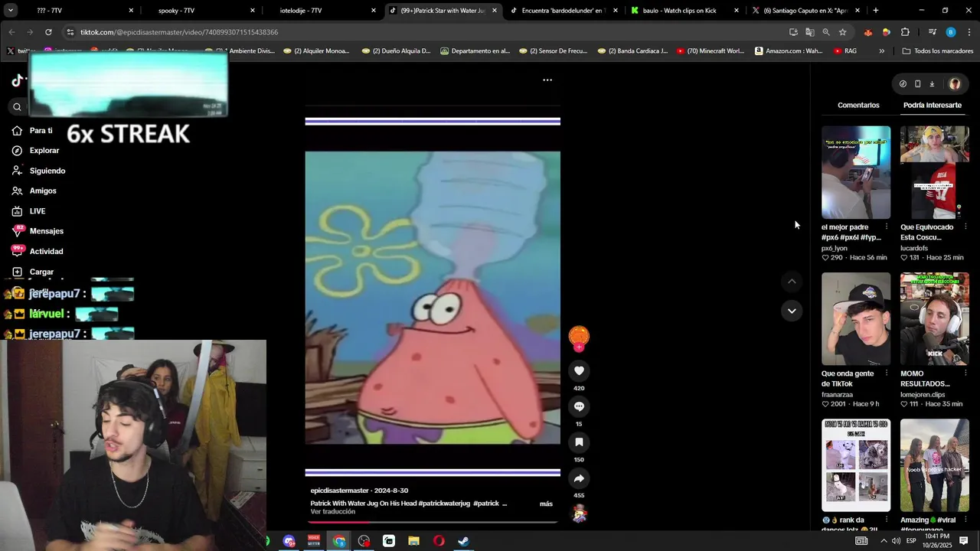Open 'MOMO RESULTADOS' video thumbnail
The image size is (980, 551).
(x=934, y=318)
